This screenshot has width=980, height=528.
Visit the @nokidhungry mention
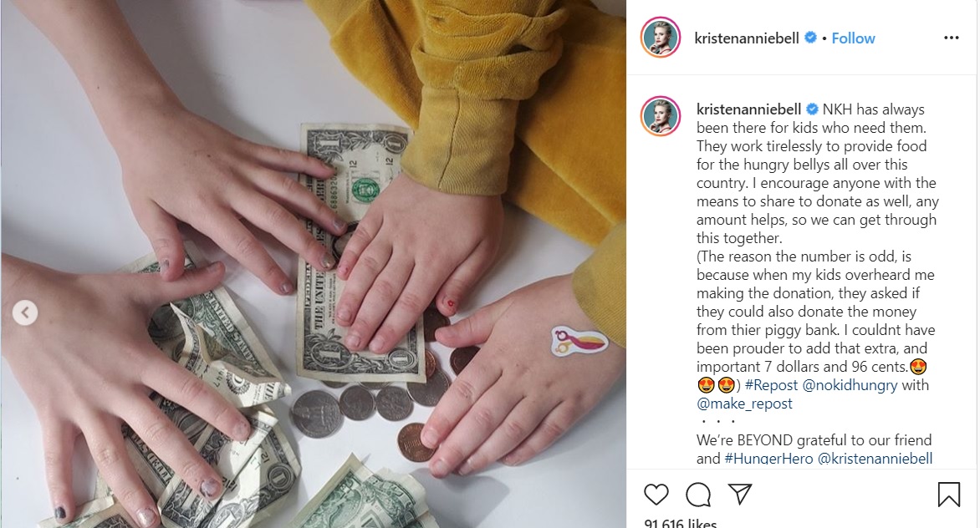pyautogui.click(x=850, y=385)
